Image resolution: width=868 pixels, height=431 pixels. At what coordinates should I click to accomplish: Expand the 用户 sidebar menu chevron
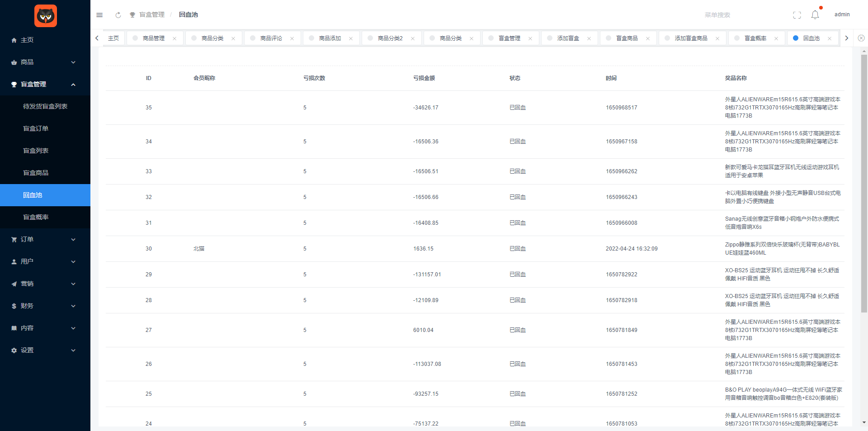coord(73,262)
